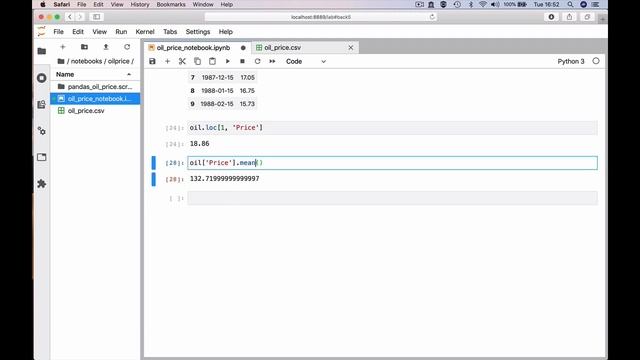Open macOS Spotlight search icon
This screenshot has width=640, height=360.
(x=570, y=4)
